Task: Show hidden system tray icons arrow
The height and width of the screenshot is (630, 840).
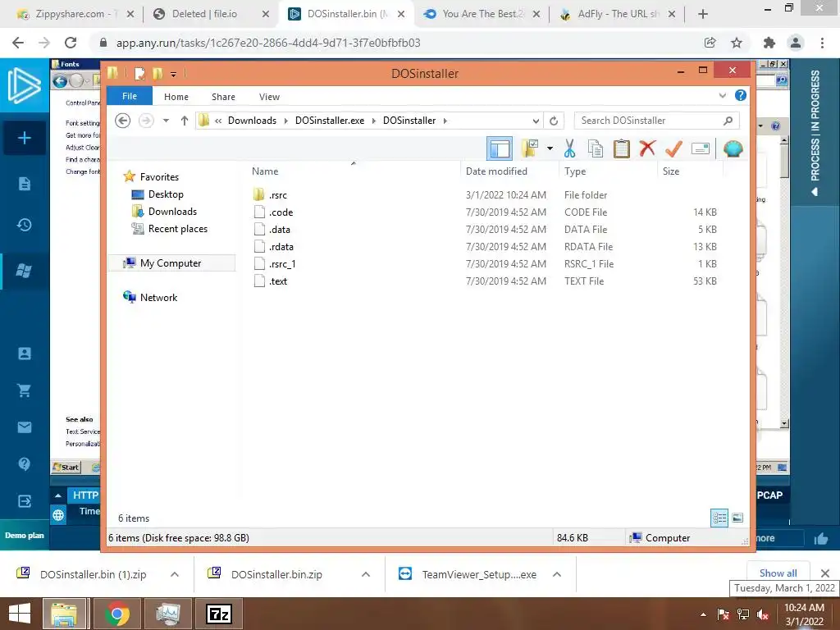Action: coord(703,614)
